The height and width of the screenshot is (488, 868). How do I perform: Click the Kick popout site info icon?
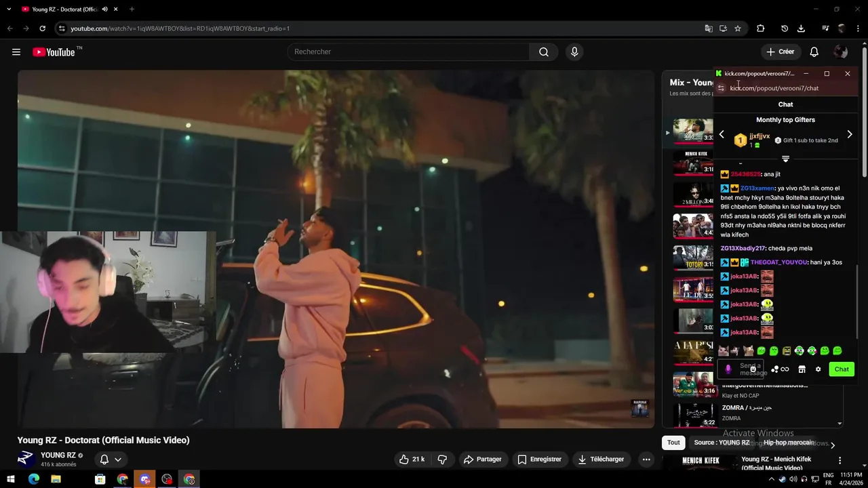pos(722,88)
